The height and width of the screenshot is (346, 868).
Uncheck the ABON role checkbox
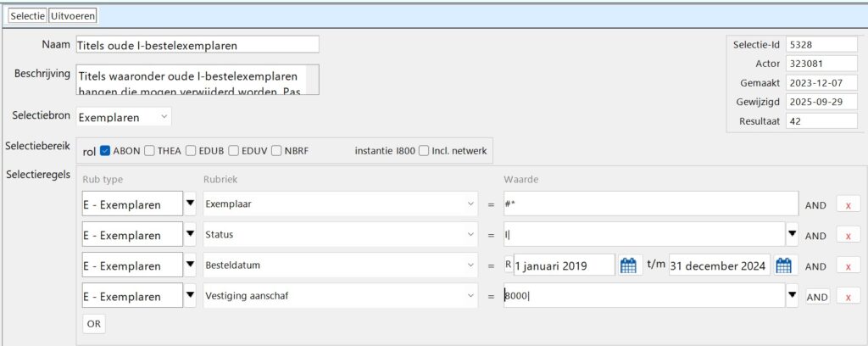point(105,152)
